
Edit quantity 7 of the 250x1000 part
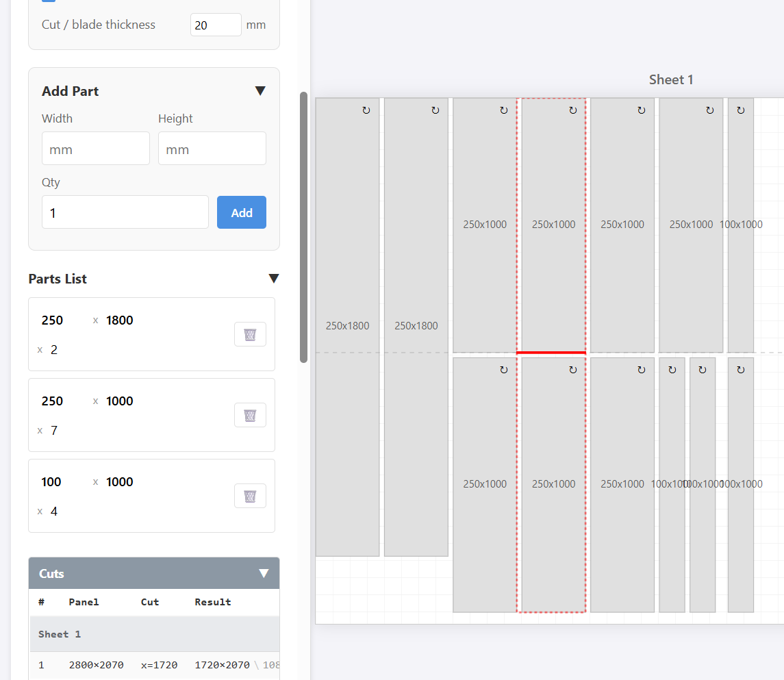pyautogui.click(x=54, y=431)
